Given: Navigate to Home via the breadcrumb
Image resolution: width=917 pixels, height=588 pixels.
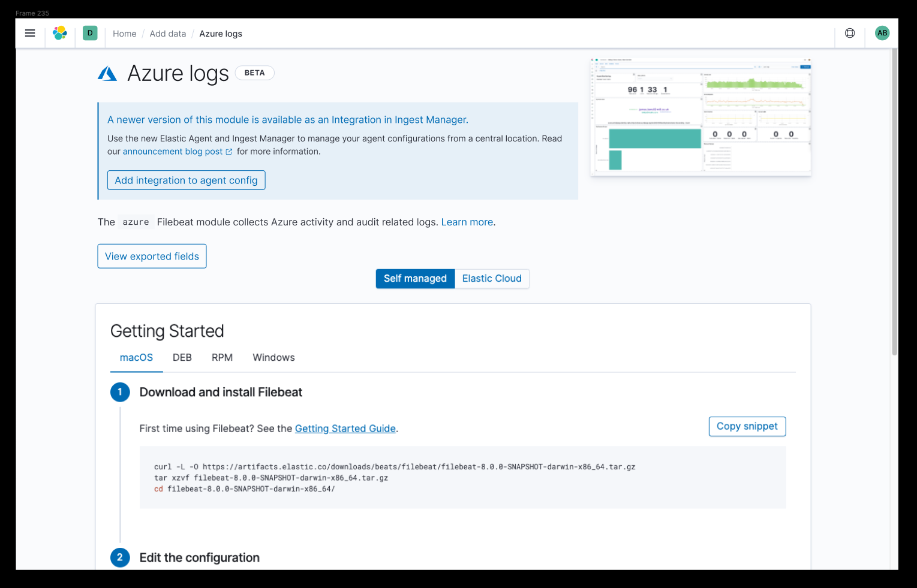Looking at the screenshot, I should [x=124, y=34].
